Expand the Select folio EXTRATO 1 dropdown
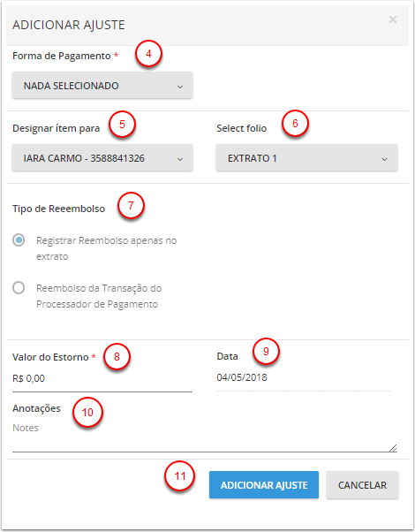 (x=306, y=158)
